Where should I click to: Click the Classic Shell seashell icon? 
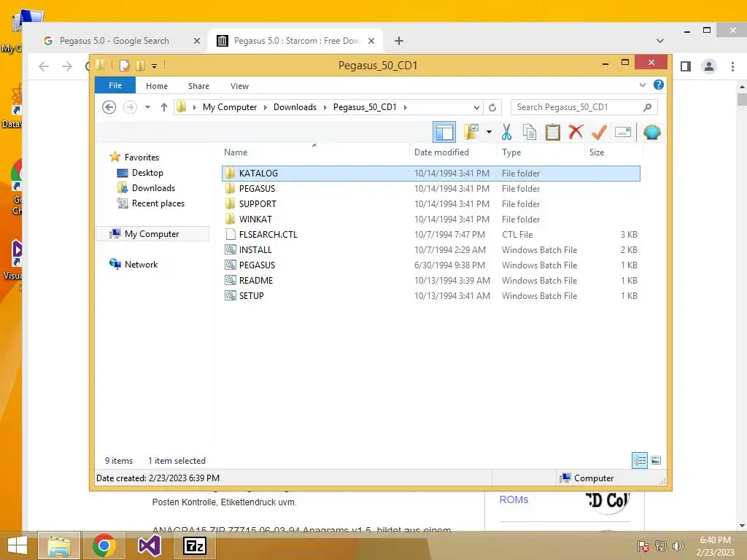pyautogui.click(x=651, y=132)
